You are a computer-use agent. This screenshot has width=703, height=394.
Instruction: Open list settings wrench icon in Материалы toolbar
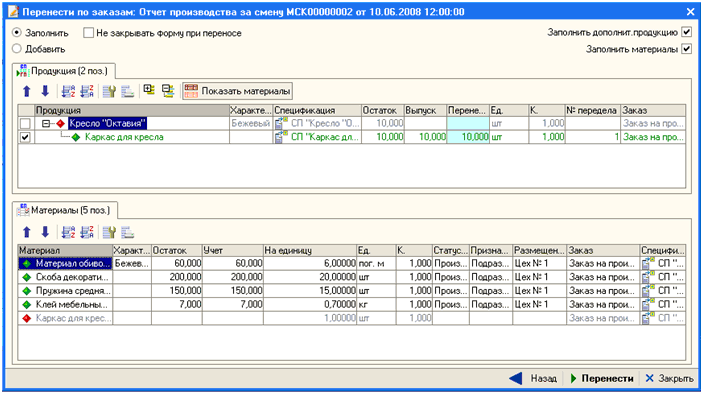(x=109, y=232)
